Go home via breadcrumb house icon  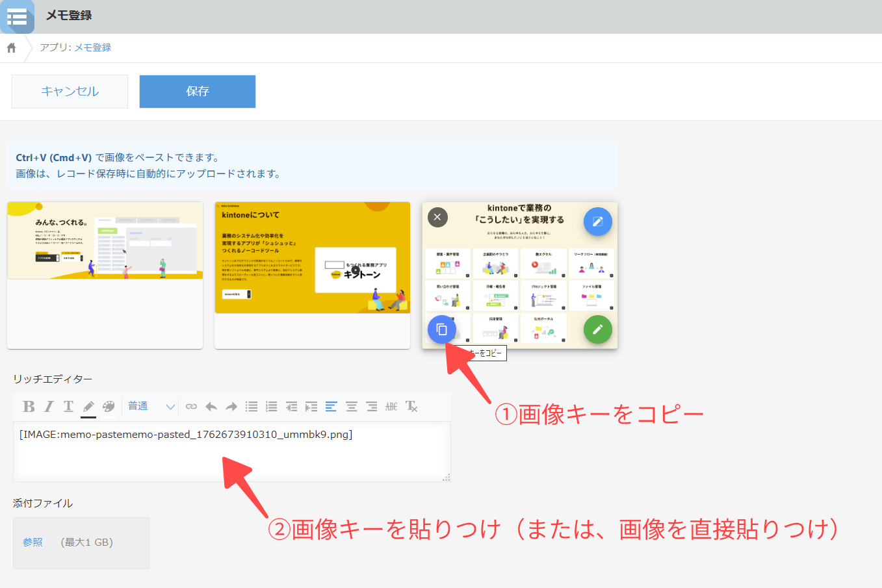click(10, 47)
